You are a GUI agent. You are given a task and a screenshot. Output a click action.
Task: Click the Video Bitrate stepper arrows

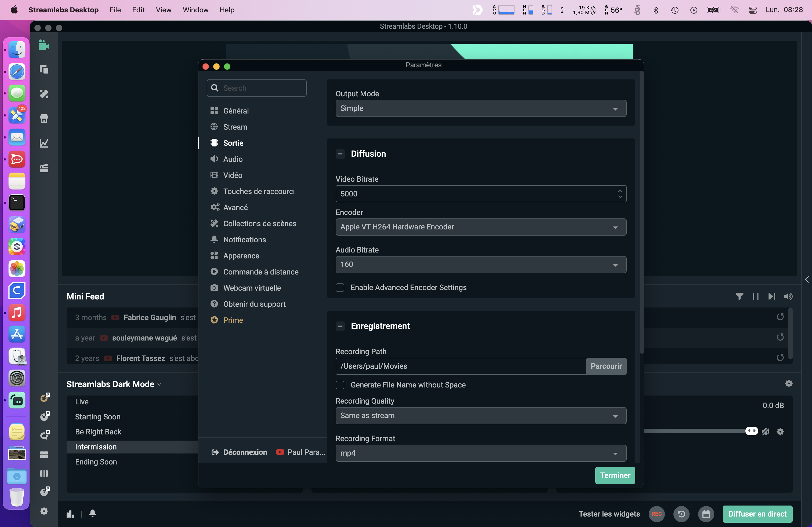[620, 194]
